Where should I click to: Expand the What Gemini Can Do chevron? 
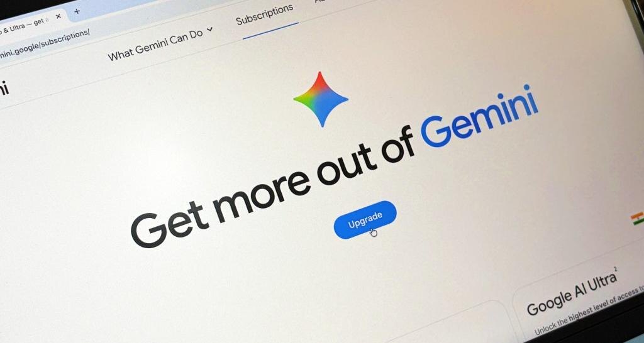pyautogui.click(x=210, y=29)
